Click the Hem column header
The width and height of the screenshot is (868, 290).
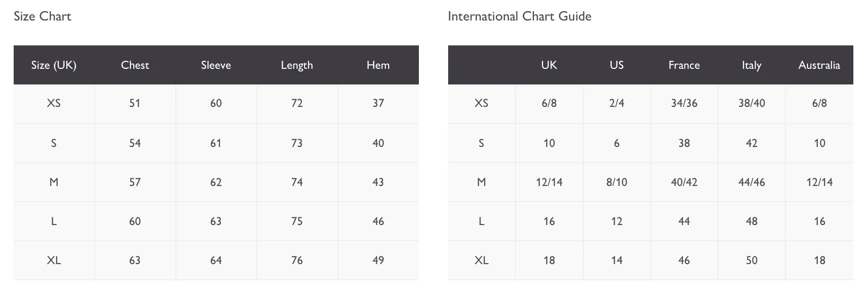click(x=378, y=65)
